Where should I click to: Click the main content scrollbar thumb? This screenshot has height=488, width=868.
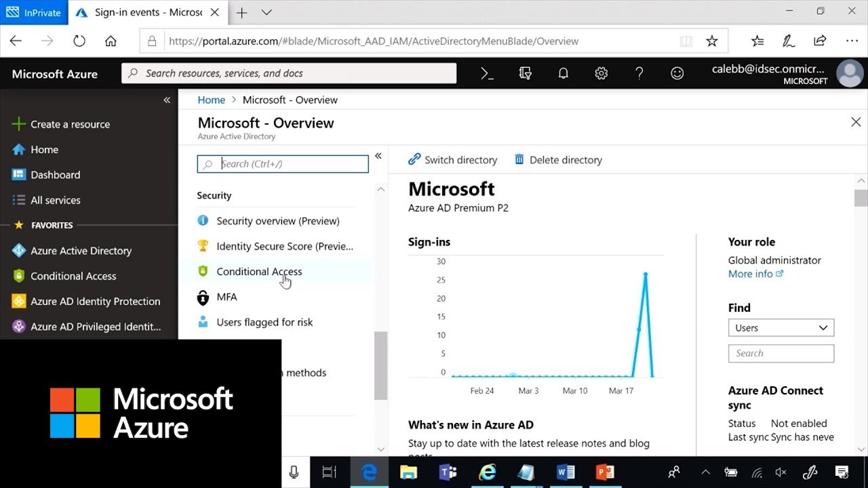[861, 198]
